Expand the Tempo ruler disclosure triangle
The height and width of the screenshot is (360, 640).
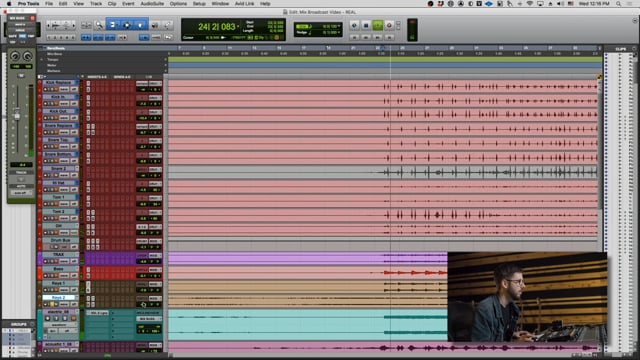42,60
